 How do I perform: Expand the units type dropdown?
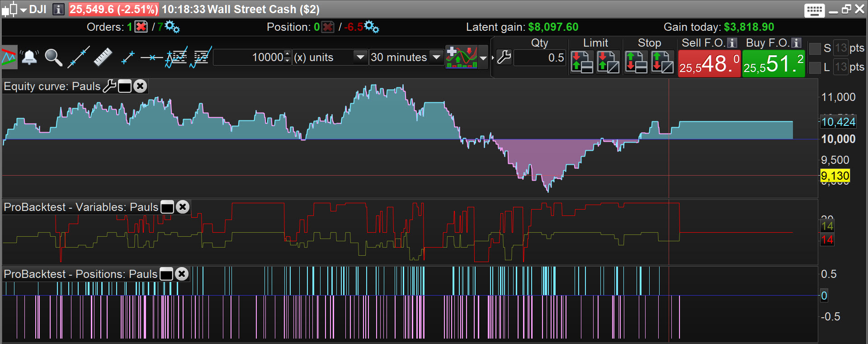tap(360, 57)
